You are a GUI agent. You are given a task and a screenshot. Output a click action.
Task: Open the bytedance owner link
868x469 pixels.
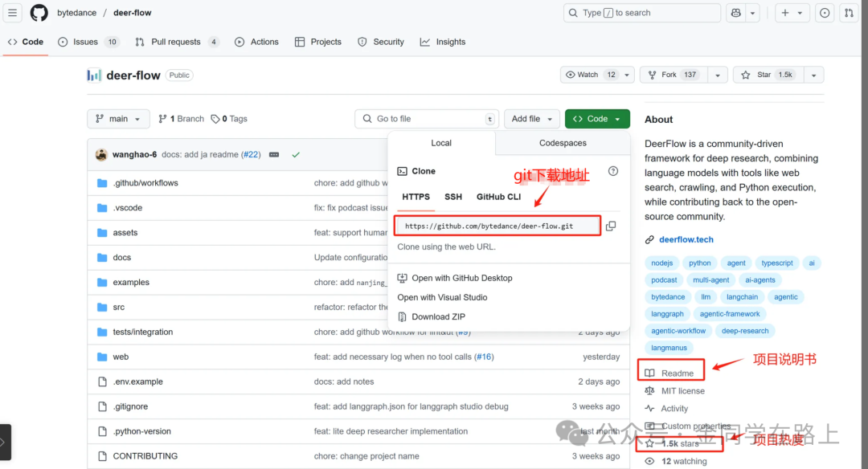[x=76, y=13]
